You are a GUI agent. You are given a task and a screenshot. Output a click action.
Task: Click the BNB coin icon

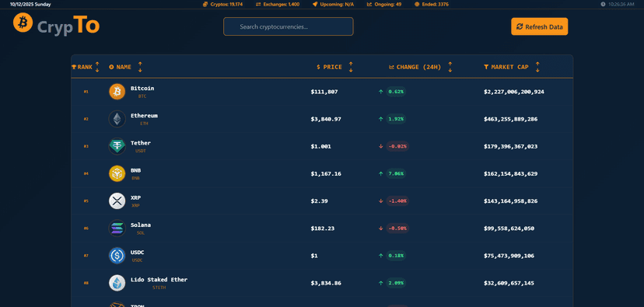117,173
